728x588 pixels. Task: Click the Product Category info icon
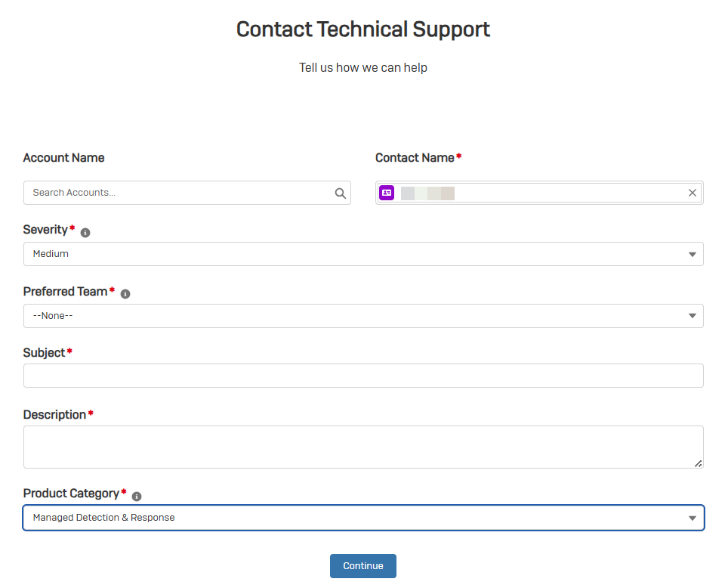point(137,497)
